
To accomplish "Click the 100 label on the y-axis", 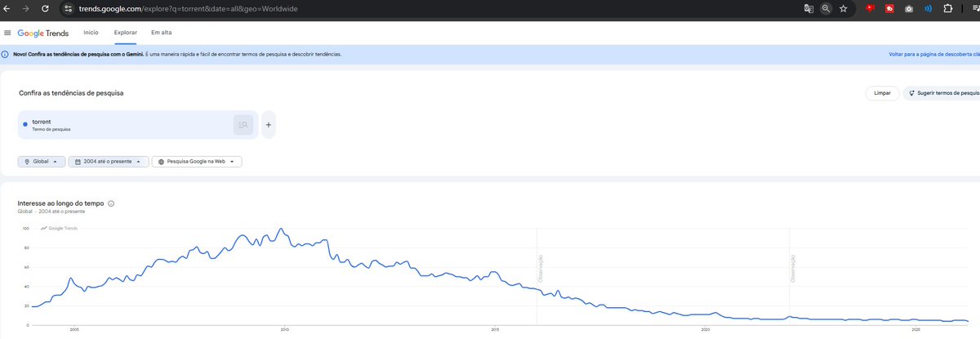I will pos(25,228).
